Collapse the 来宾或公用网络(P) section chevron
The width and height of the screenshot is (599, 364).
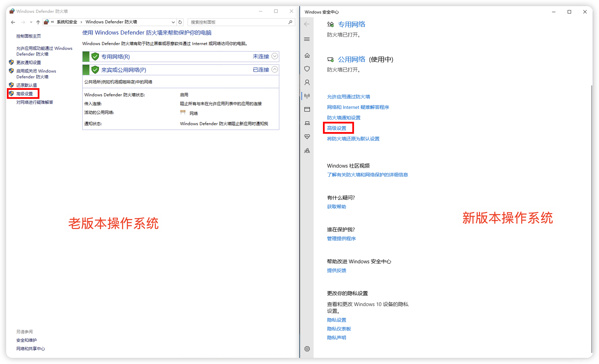pos(275,69)
